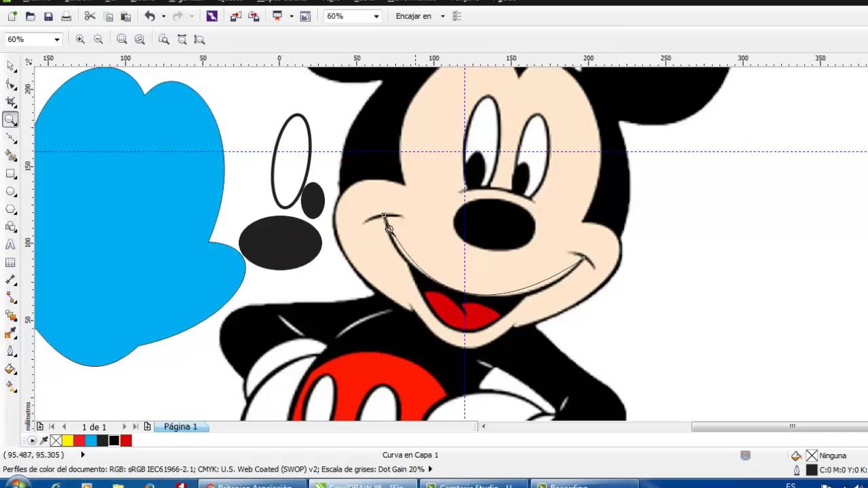
Task: Select the Blend effects tool
Action: tap(11, 316)
